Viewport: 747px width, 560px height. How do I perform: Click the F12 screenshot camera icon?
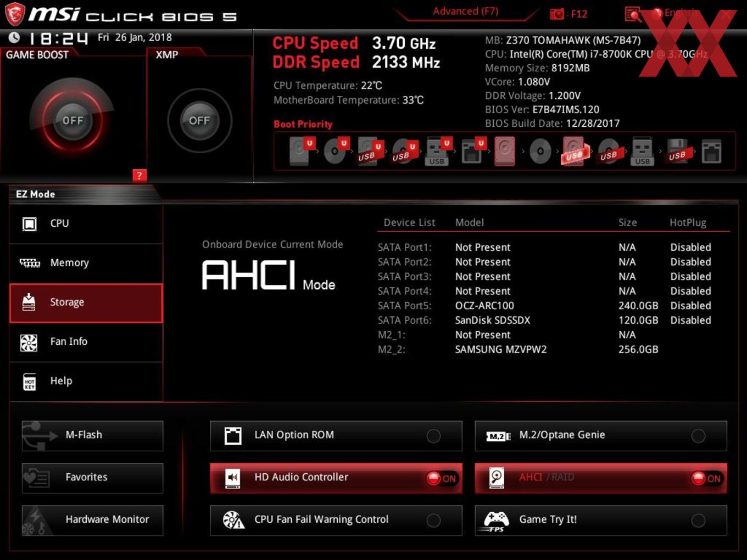tap(557, 14)
